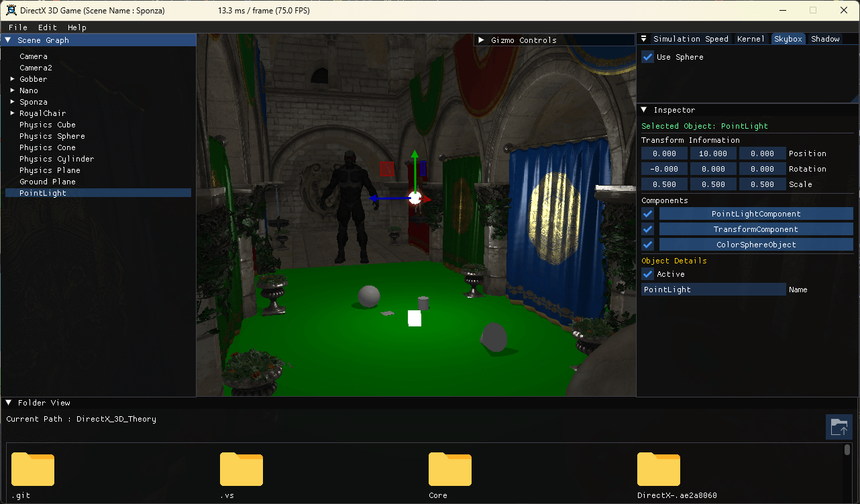The width and height of the screenshot is (860, 504).
Task: Disable the PointLightComponent checkbox
Action: [x=647, y=214]
